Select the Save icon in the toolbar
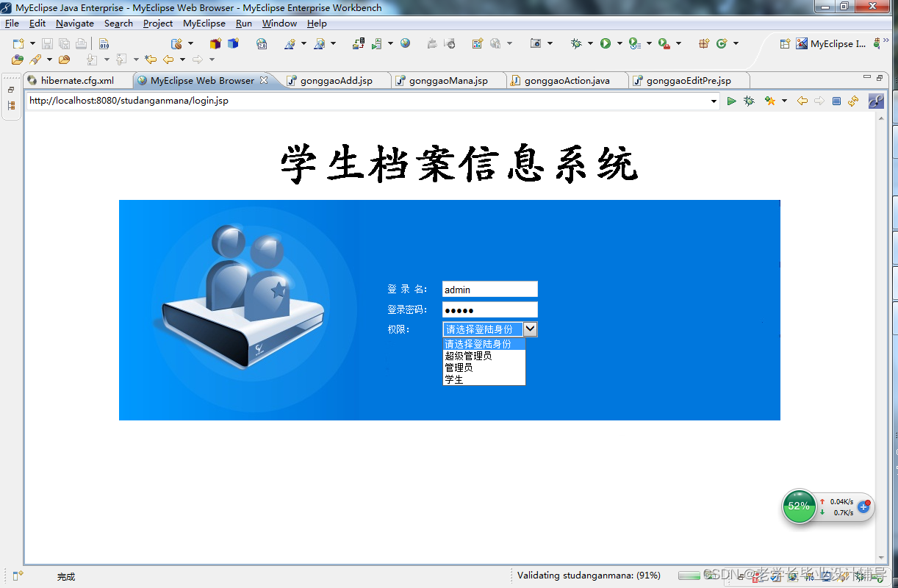The width and height of the screenshot is (898, 588). (48, 43)
